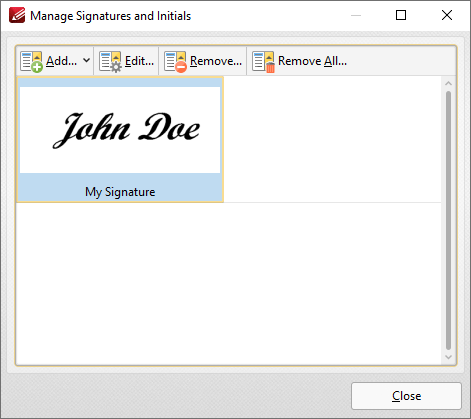Click the scrollbar down arrow

[448, 357]
